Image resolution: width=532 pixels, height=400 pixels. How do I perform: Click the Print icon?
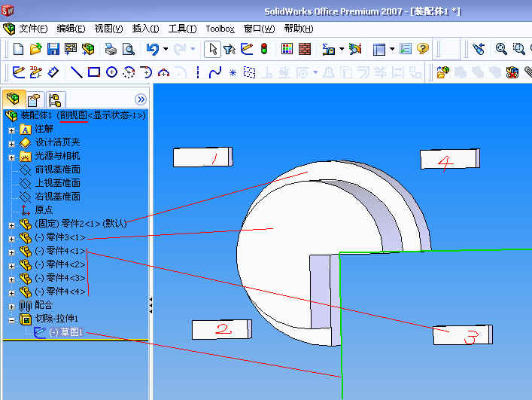point(111,49)
